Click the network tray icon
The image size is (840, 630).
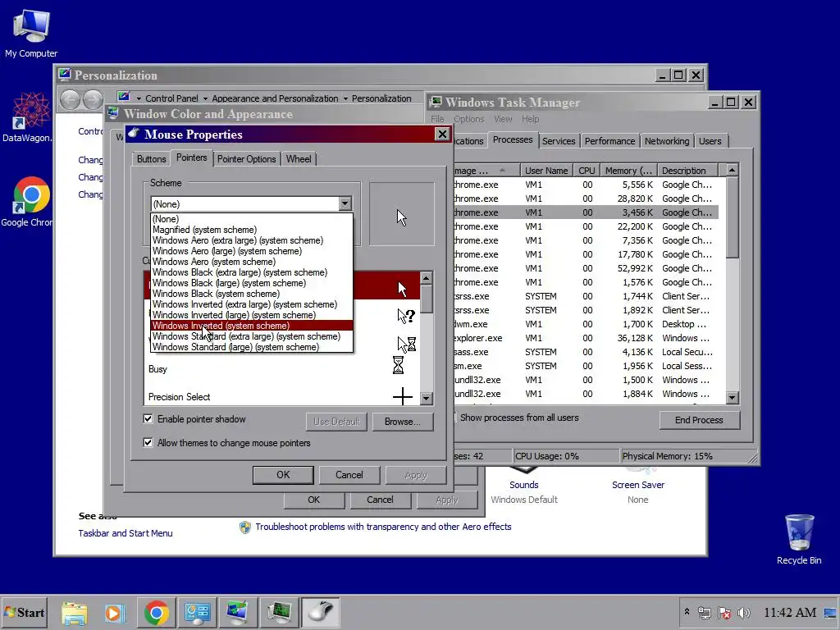(x=705, y=612)
